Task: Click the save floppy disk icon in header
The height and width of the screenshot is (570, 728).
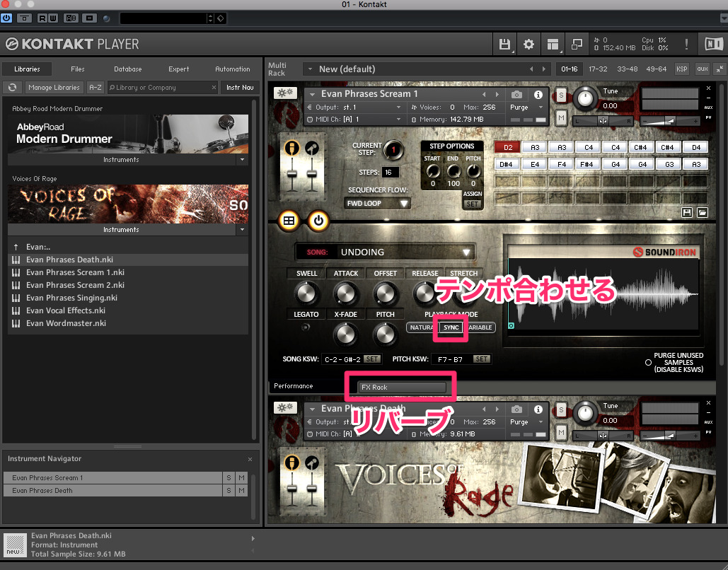Action: click(504, 45)
